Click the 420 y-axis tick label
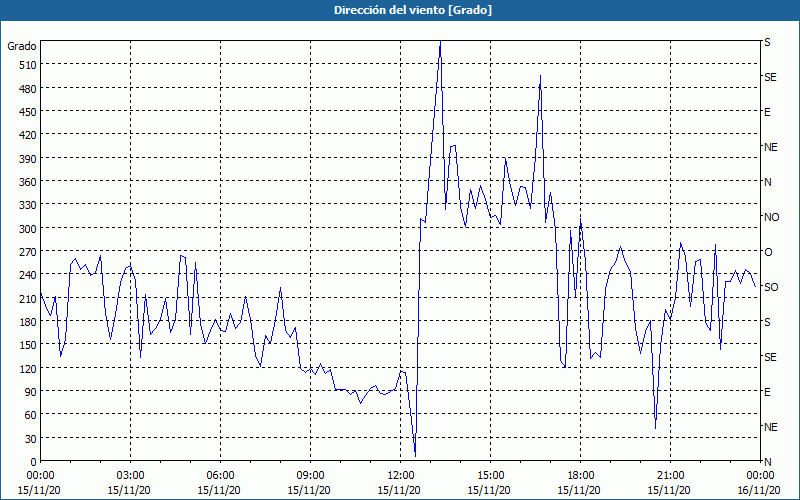800x500 pixels. 28,135
